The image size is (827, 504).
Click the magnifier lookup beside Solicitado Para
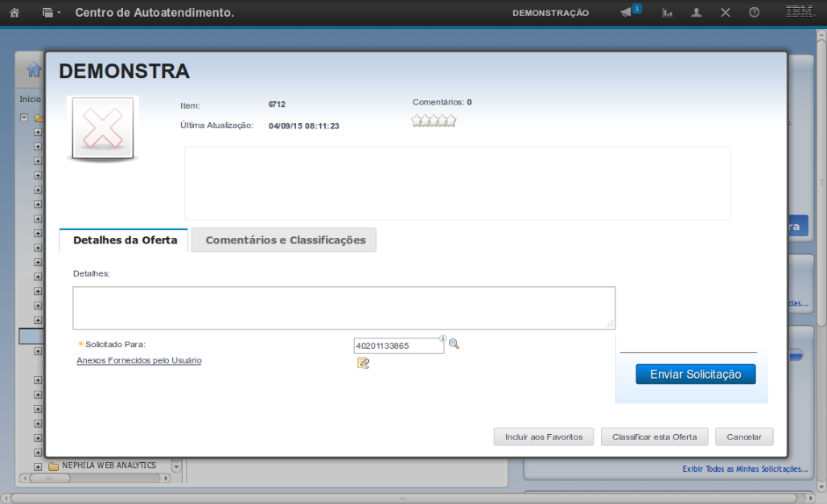(454, 344)
